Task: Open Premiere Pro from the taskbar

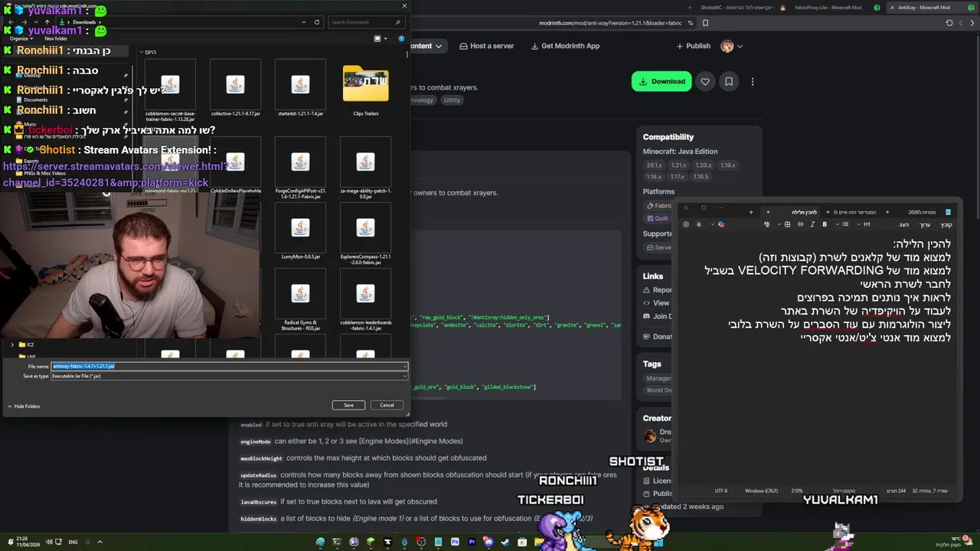Action: (x=472, y=542)
